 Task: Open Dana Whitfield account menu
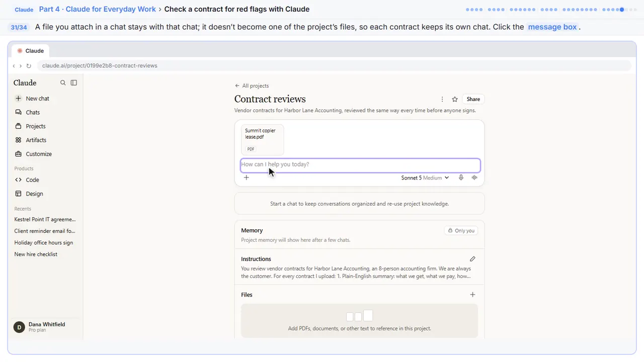coord(45,327)
